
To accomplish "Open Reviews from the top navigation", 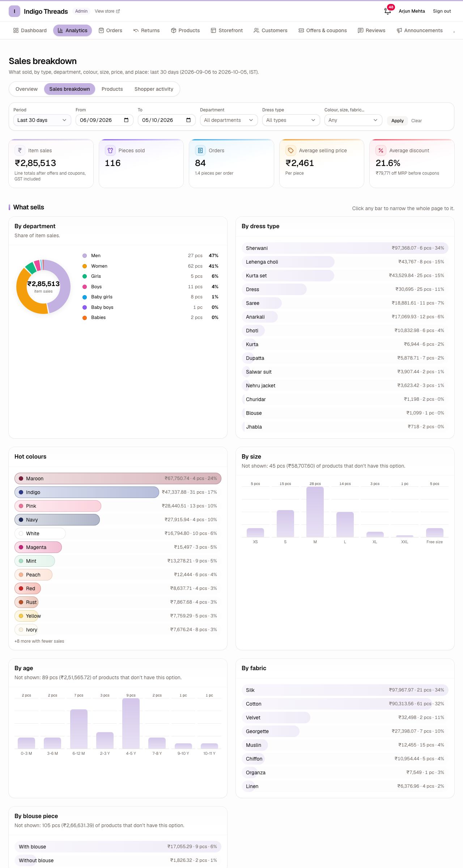I will click(x=371, y=30).
